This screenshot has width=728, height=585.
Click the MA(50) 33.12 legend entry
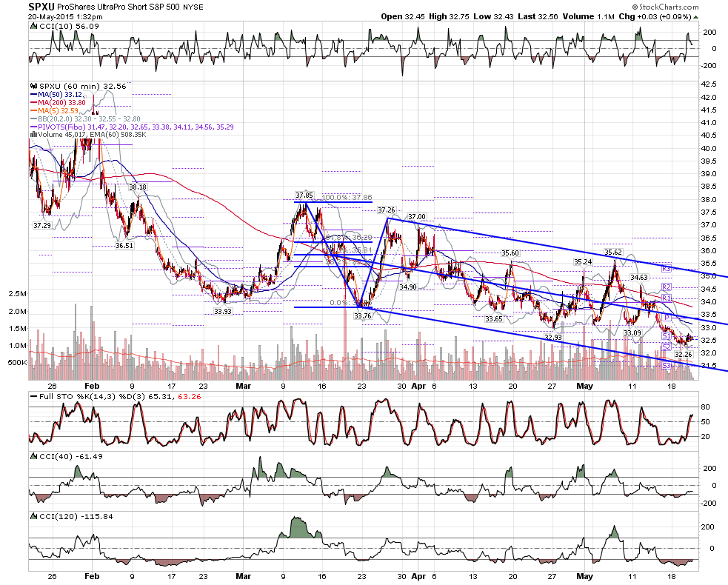point(56,95)
